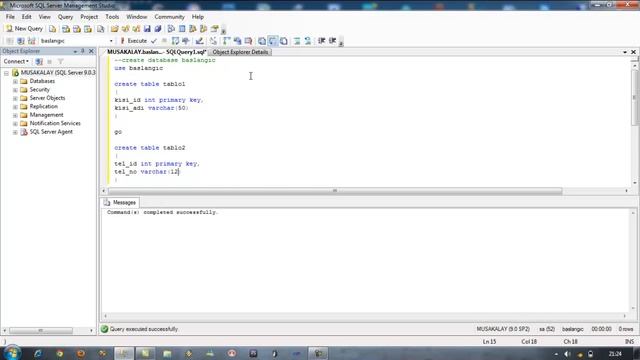Open the Project menu
This screenshot has width=640, height=360.
point(89,17)
